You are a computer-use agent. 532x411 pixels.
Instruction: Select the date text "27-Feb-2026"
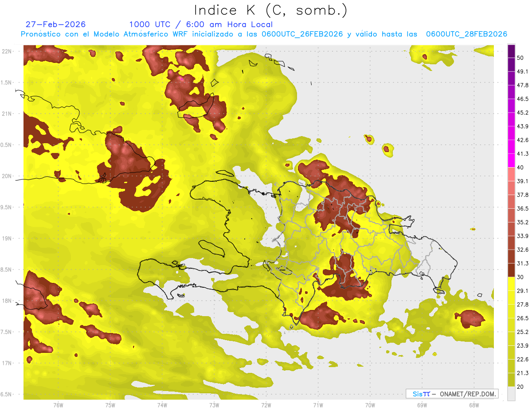(x=55, y=24)
